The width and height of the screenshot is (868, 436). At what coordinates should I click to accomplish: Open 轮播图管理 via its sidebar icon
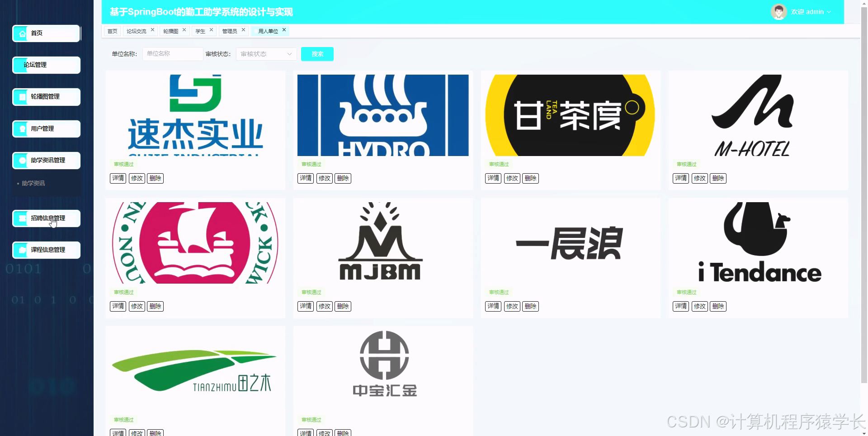point(21,97)
